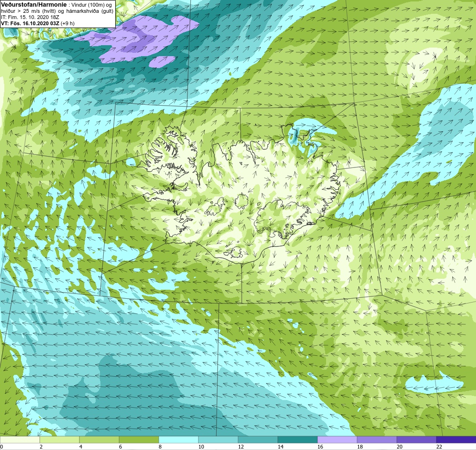476x450 pixels.
Task: Click the 'IT: Fim. 15. 10. 2020 18Z' line
Action: [x=30, y=17]
